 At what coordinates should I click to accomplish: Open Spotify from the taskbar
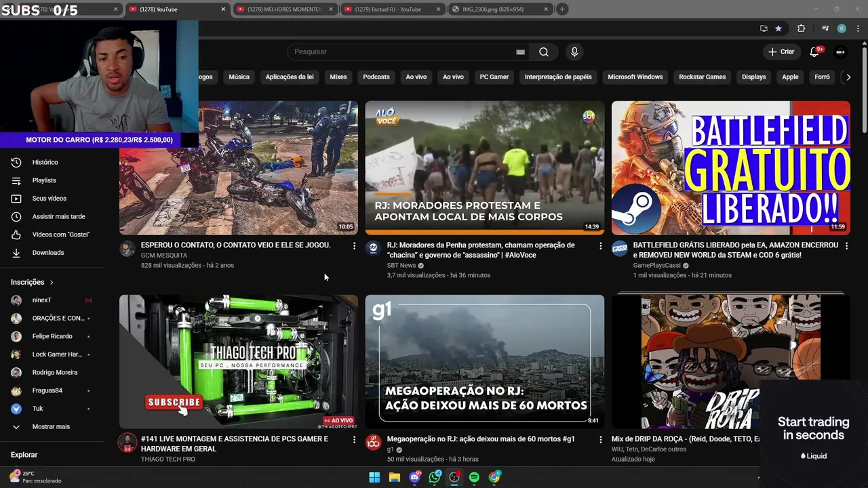(474, 477)
